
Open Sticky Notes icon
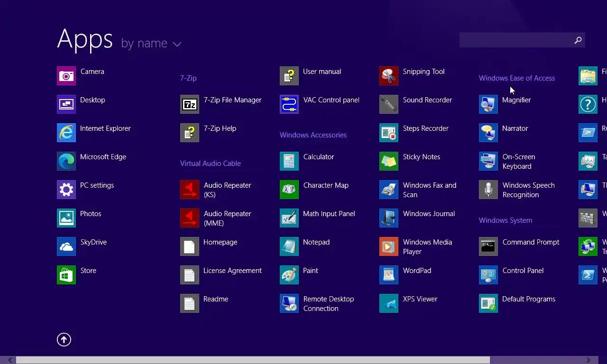click(389, 161)
